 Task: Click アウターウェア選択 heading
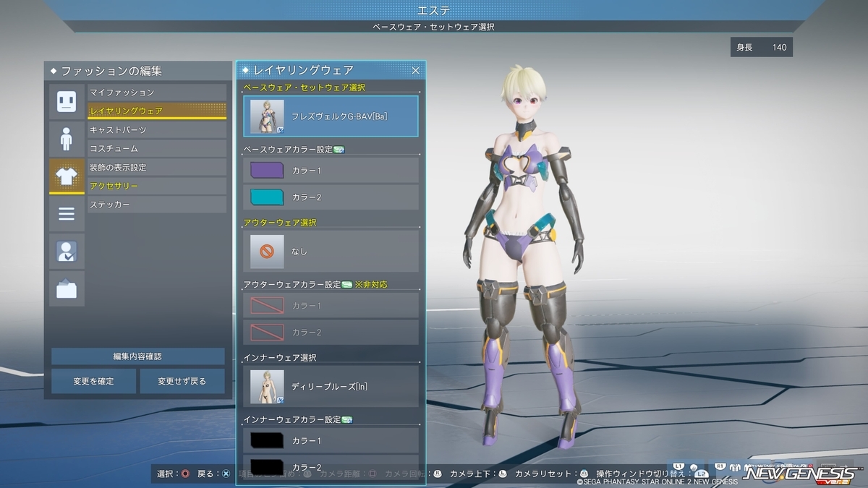pyautogui.click(x=280, y=223)
